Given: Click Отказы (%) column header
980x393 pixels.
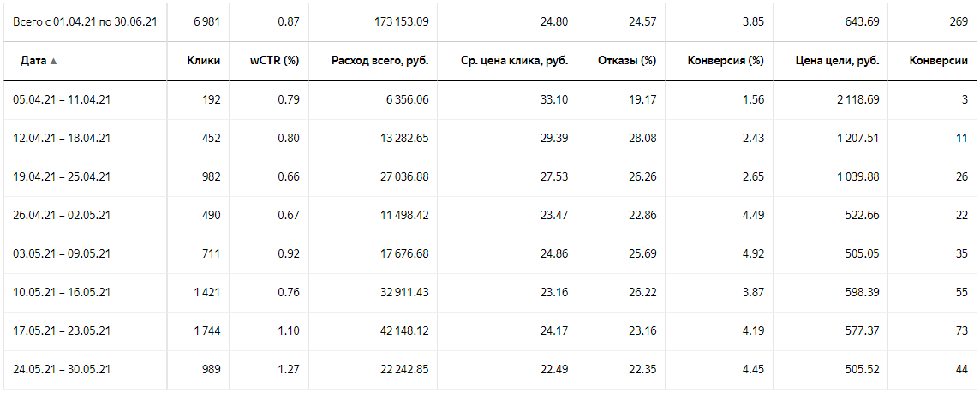Looking at the screenshot, I should [627, 61].
